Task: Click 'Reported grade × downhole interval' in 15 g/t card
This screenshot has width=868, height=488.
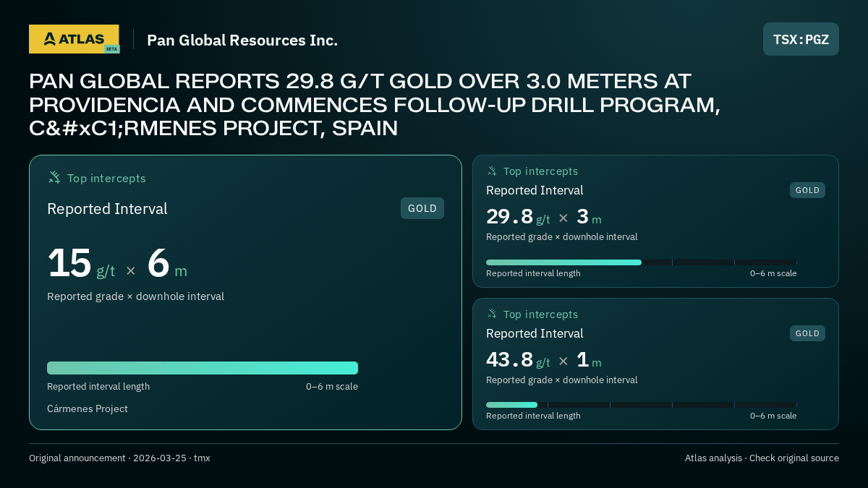Action: click(x=135, y=296)
